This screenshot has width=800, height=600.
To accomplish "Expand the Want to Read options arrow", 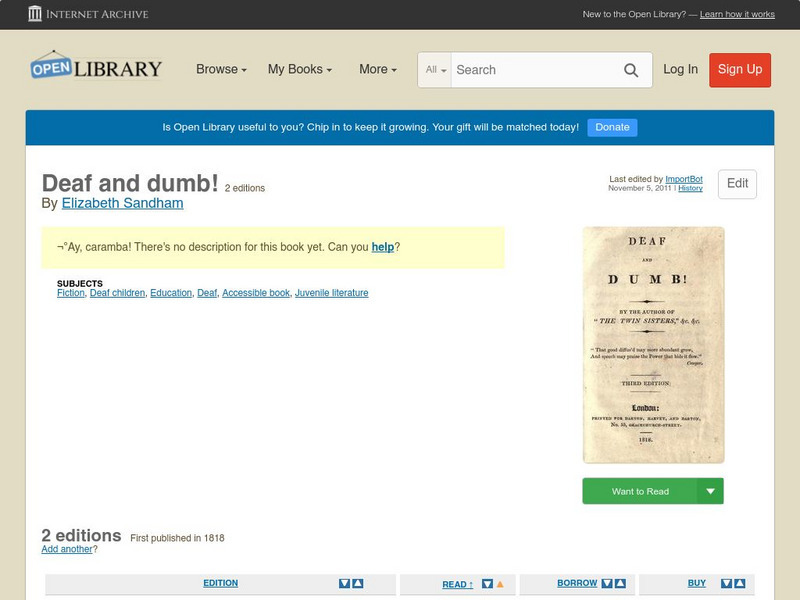I will point(710,491).
